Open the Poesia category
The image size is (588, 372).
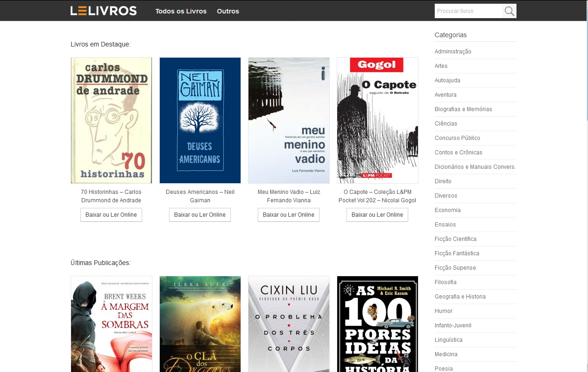tap(444, 368)
